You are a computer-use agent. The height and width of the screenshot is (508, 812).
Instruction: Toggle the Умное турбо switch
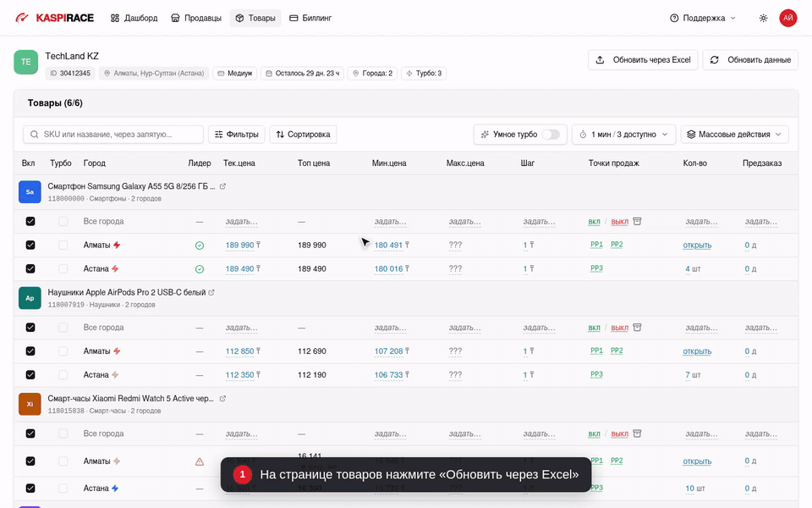click(551, 135)
